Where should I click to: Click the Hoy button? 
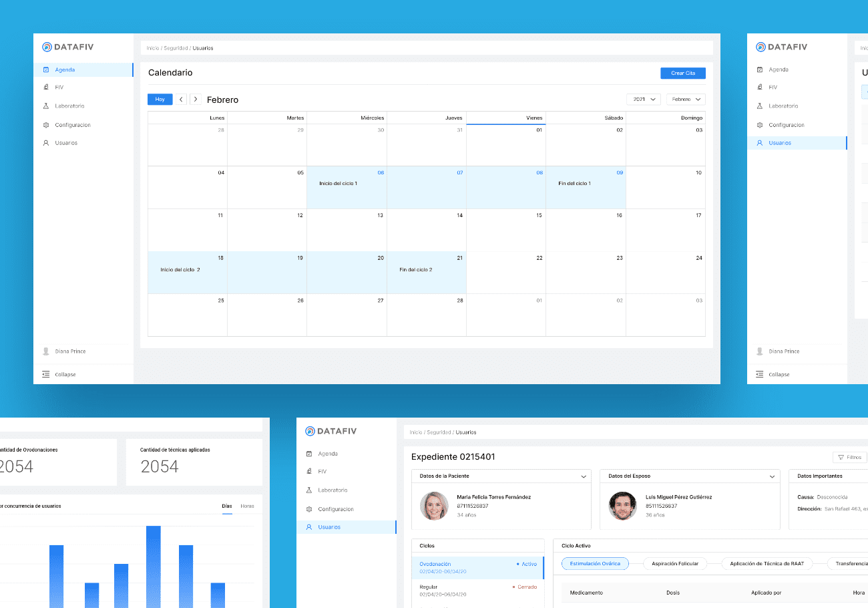click(x=160, y=100)
